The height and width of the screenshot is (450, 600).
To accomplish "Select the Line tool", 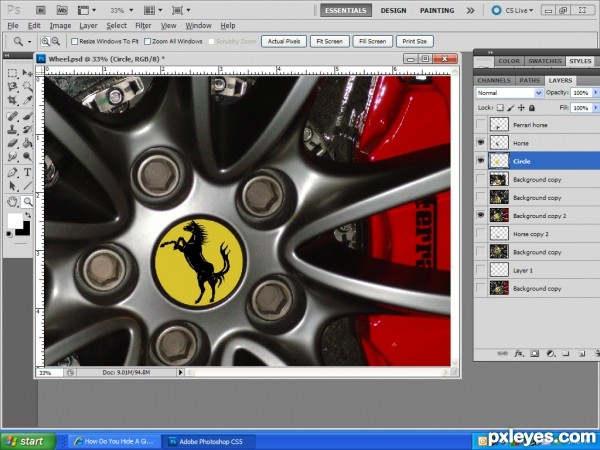I will click(x=27, y=186).
